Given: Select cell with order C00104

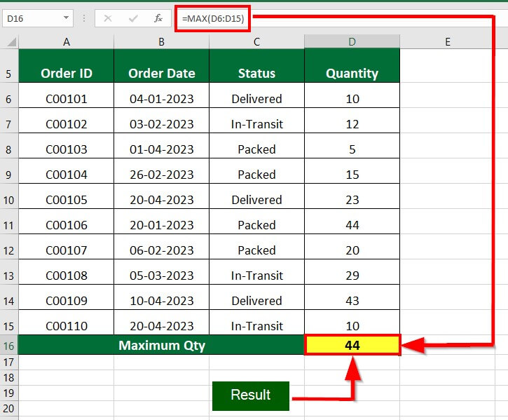Looking at the screenshot, I should pyautogui.click(x=67, y=171).
